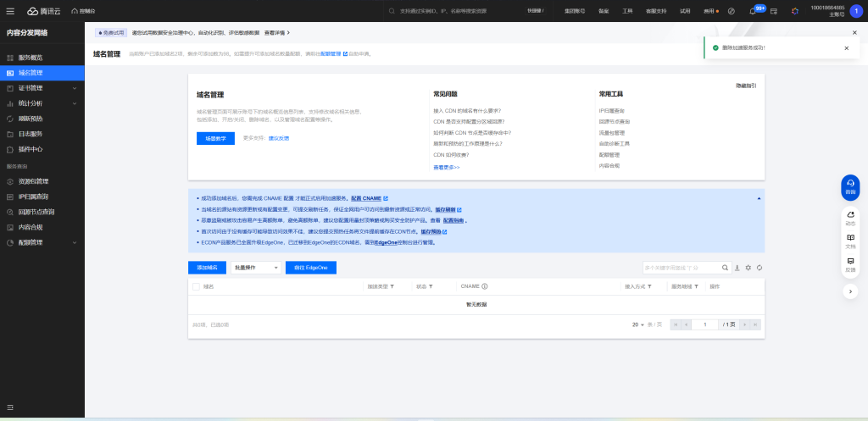Click the 场景教学 button
Screen dimensions: 868x421
click(215, 138)
